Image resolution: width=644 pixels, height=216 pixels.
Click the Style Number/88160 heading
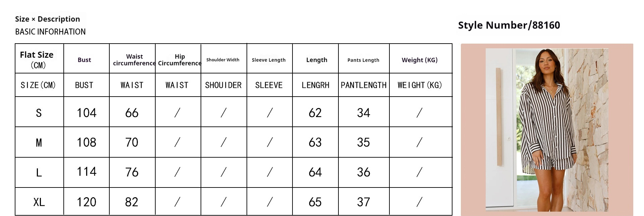pyautogui.click(x=509, y=25)
